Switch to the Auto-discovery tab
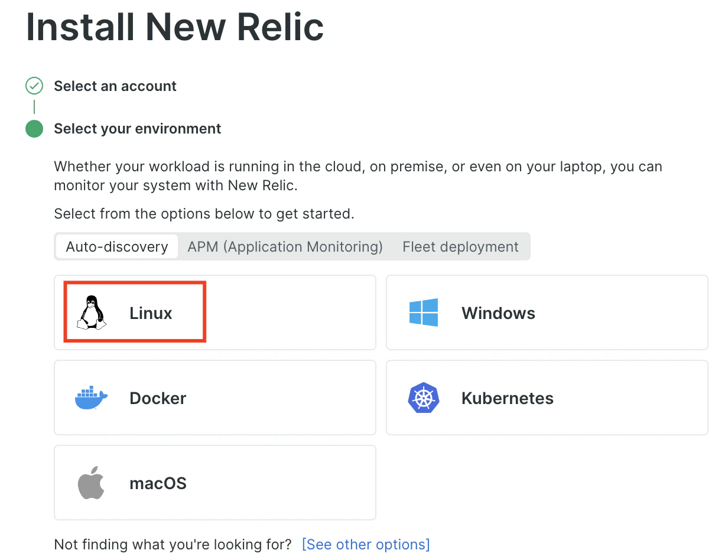Viewport: 728px width, 560px height. (117, 246)
